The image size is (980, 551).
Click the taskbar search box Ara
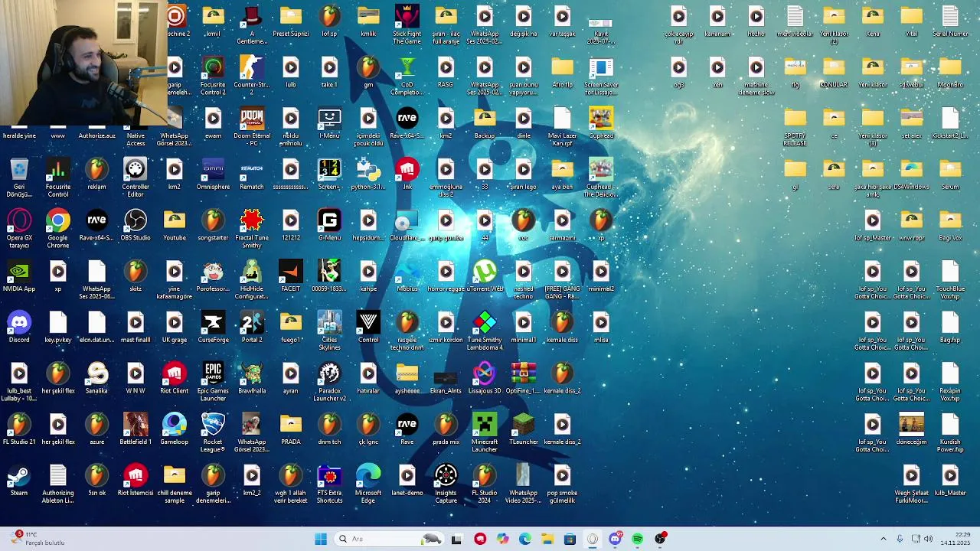[x=389, y=539]
